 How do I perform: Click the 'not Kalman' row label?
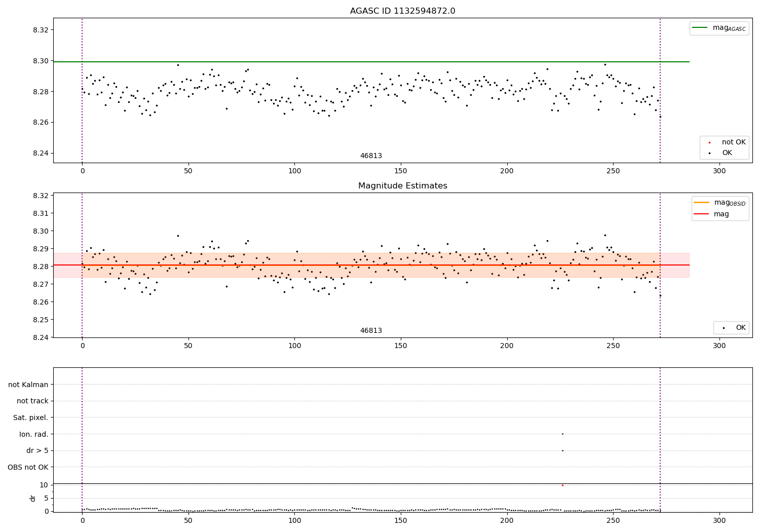[28, 385]
